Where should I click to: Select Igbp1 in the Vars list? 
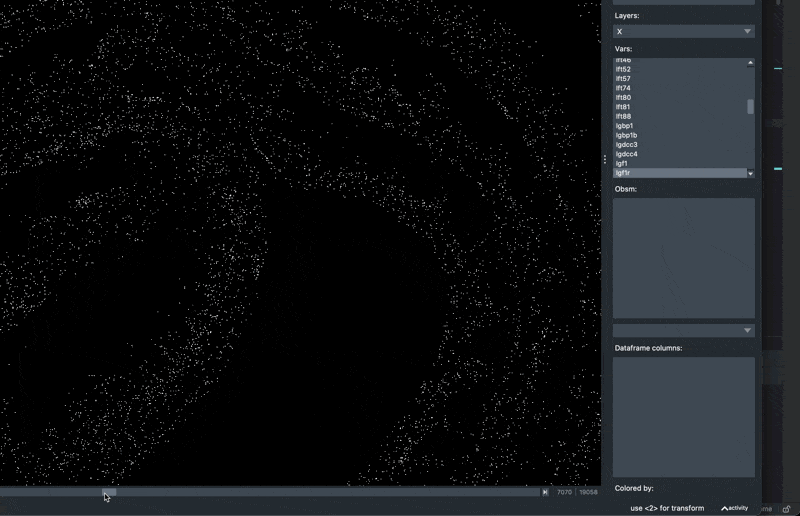(680, 126)
